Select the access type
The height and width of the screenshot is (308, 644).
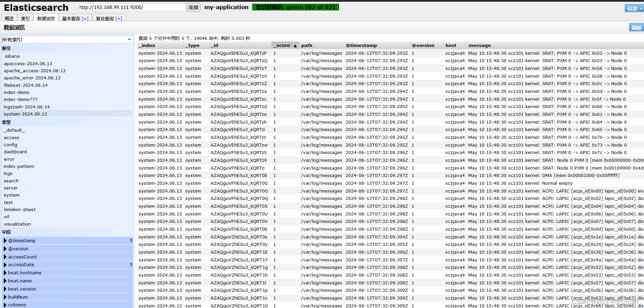67,137
